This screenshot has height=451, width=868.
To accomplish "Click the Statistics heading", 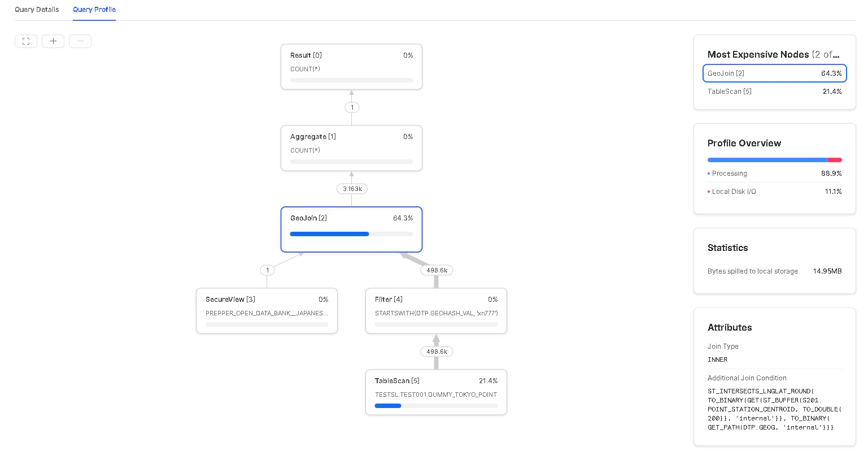I will tap(727, 248).
